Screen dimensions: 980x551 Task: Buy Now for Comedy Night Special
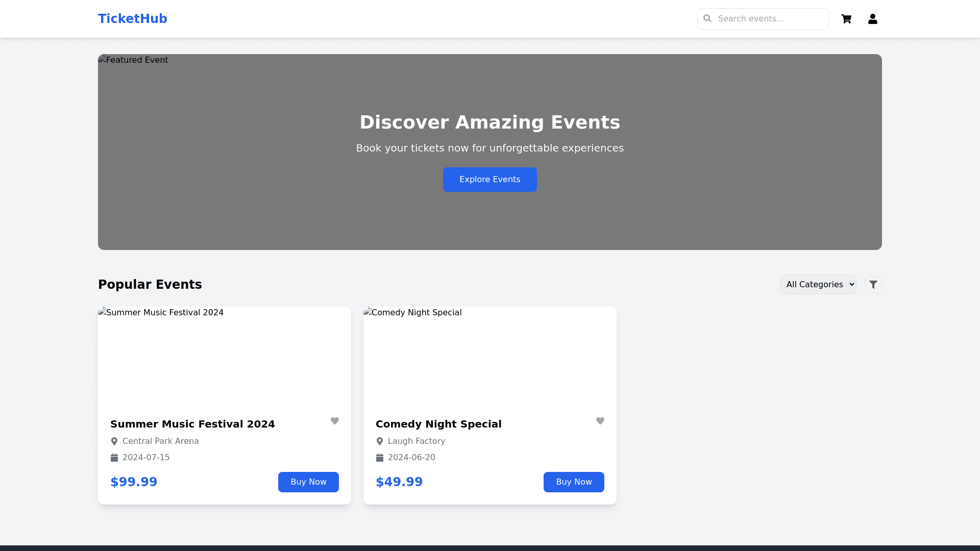[574, 482]
